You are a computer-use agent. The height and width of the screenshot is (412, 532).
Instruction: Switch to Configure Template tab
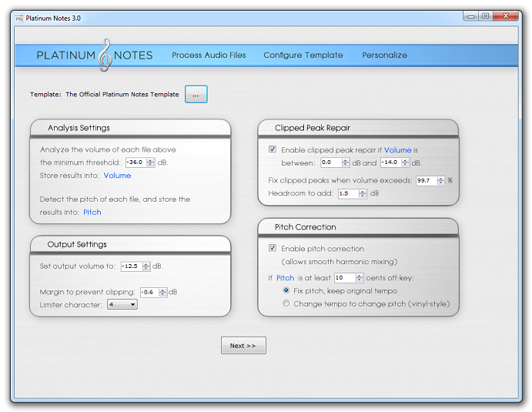click(303, 55)
